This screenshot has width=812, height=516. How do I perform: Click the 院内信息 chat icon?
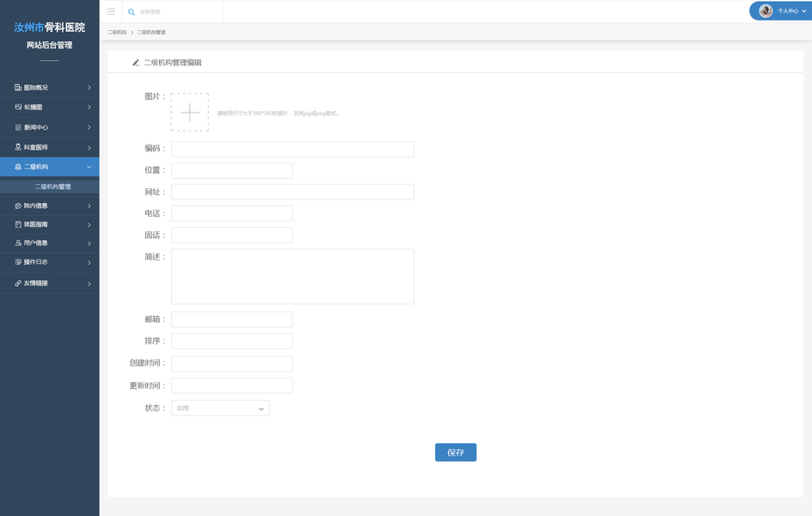18,206
